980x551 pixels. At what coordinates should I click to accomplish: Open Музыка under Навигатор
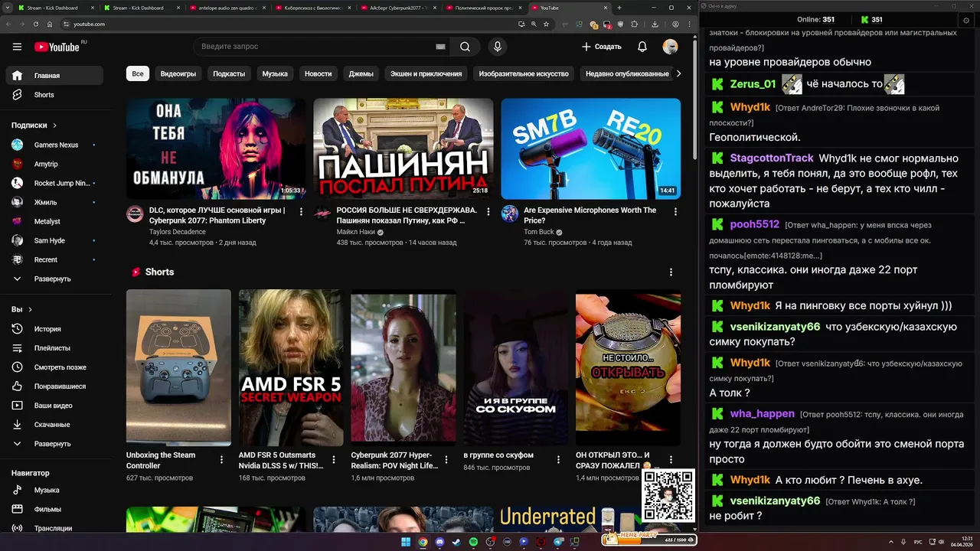click(x=54, y=490)
